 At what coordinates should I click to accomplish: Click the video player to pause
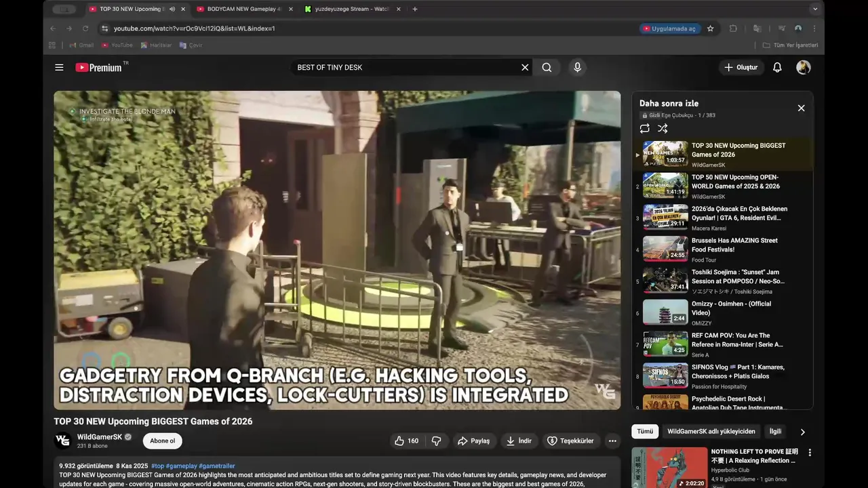pyautogui.click(x=337, y=250)
